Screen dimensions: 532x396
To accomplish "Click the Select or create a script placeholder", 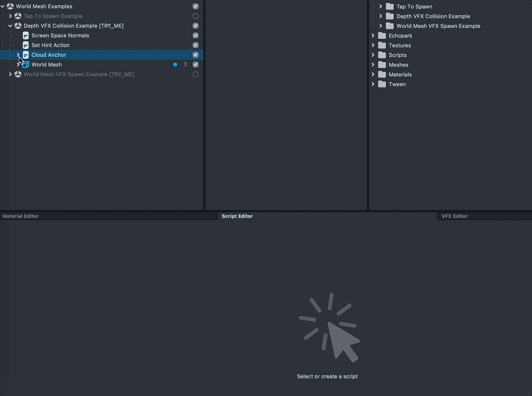I will coord(327,376).
